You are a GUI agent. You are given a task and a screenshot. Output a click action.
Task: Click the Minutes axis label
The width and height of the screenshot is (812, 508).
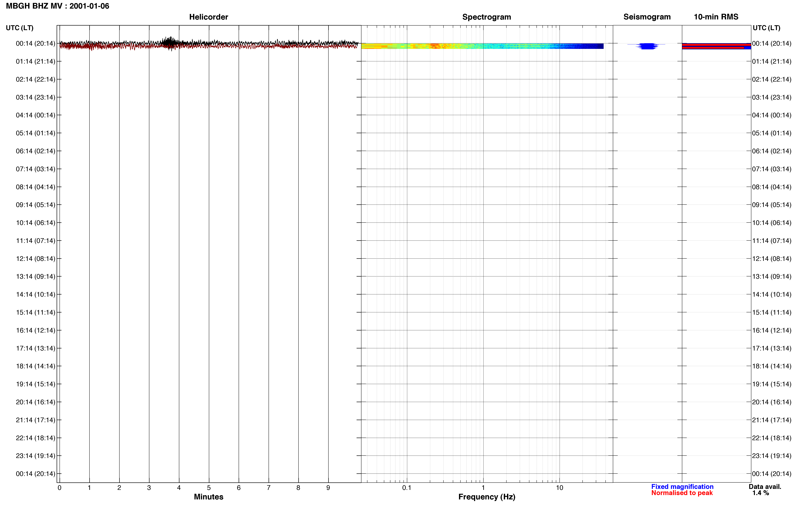209,497
